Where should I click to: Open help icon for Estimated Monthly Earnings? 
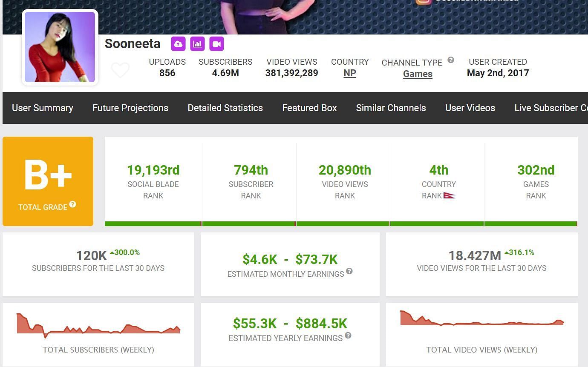[349, 271]
